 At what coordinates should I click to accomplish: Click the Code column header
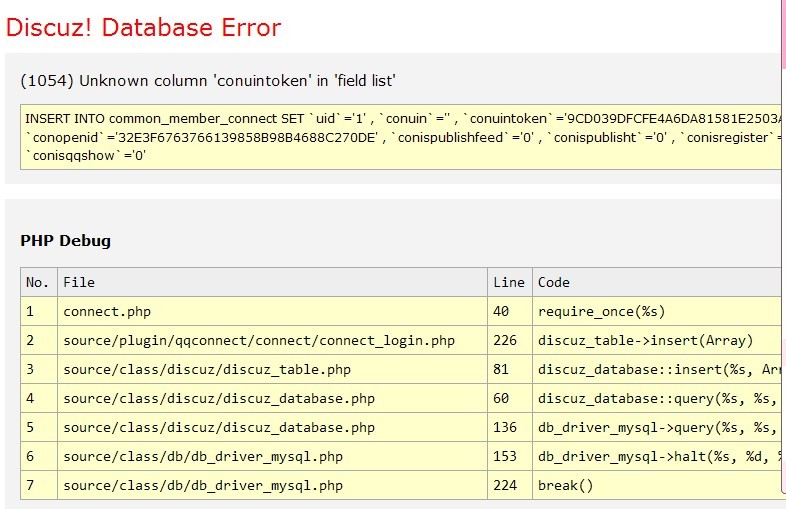554,282
